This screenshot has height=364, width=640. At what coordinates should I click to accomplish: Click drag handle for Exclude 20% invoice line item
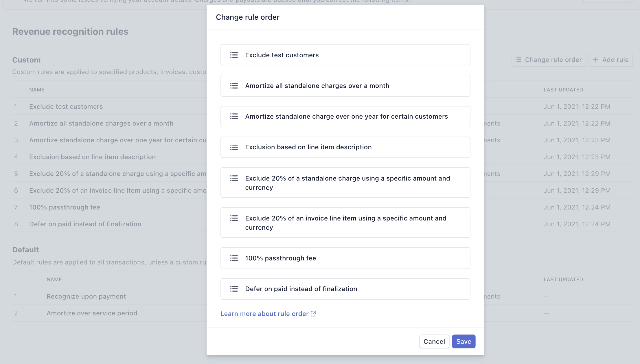coord(234,218)
